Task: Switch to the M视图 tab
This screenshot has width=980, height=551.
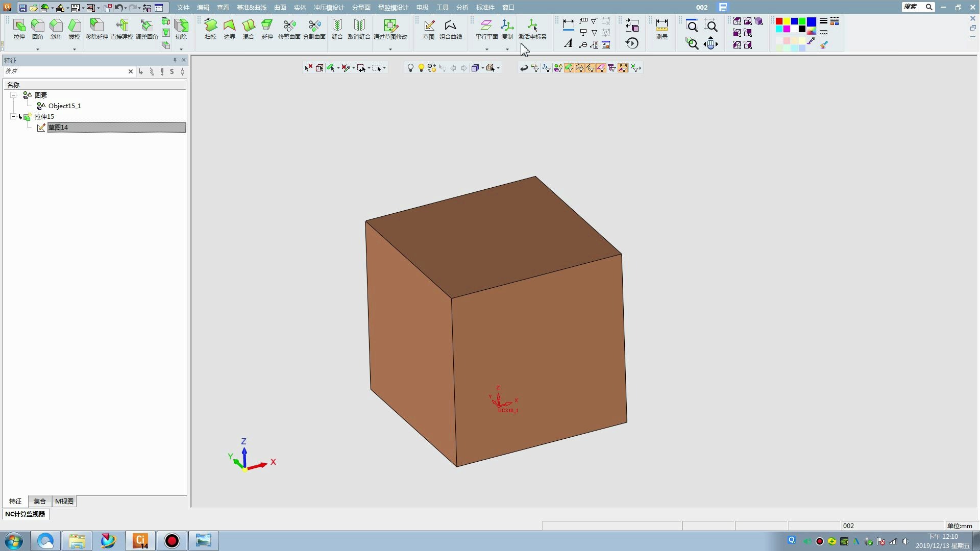Action: point(64,501)
